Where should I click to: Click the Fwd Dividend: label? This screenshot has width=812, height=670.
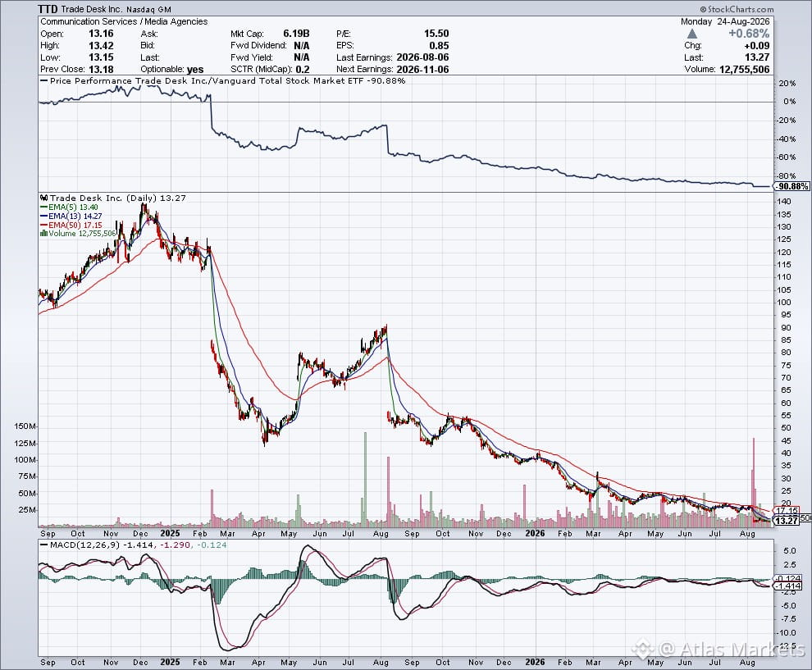tap(258, 46)
